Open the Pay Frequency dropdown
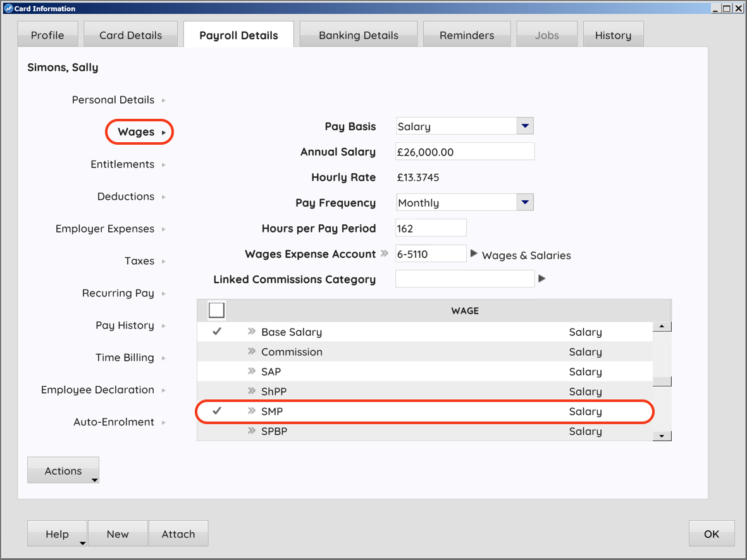747x560 pixels. click(525, 203)
